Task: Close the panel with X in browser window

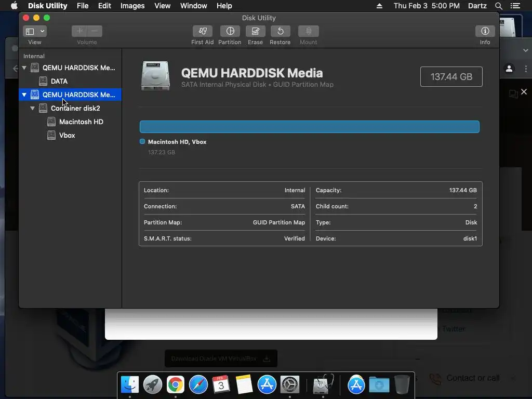Action: pos(524,91)
